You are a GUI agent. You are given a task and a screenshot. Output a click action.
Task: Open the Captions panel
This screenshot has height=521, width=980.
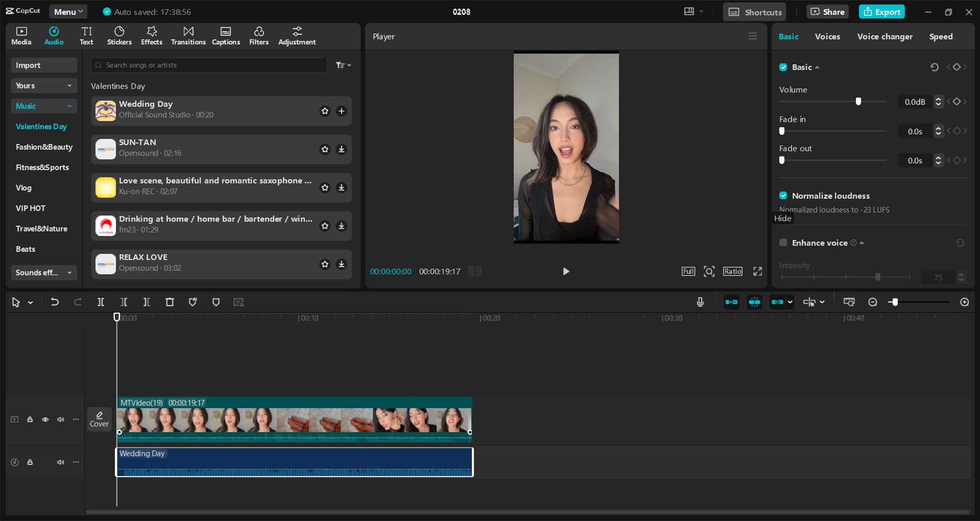coord(226,36)
